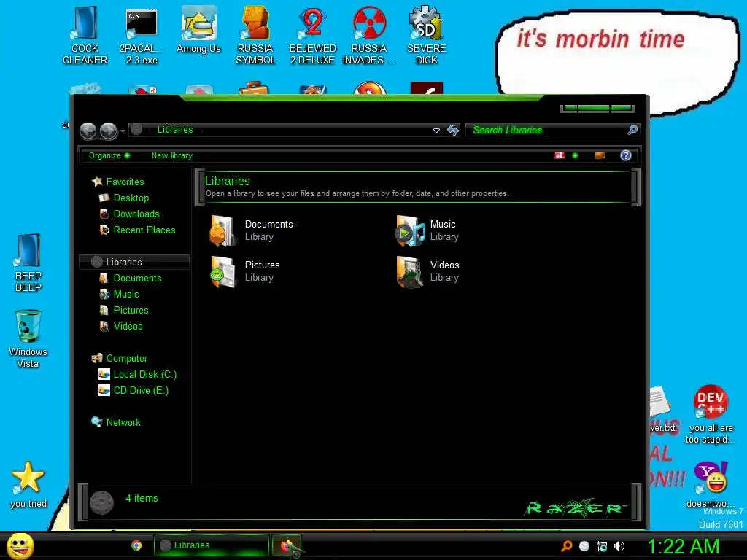Select DEV C++ 'you all are too stupid' icon
Viewport: 747px width, 560px height.
pyautogui.click(x=711, y=415)
